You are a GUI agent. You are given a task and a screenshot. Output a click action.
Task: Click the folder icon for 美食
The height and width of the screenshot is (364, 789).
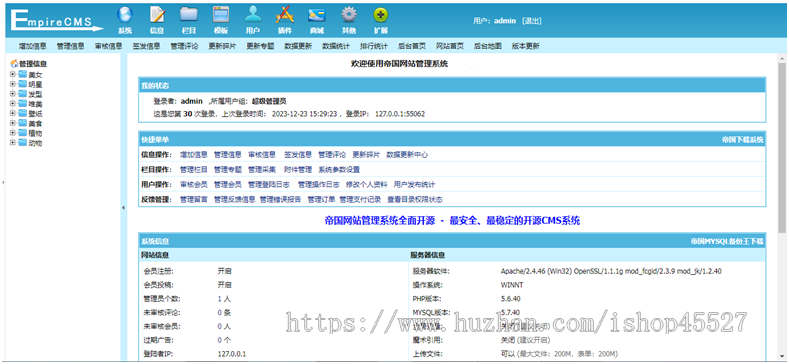(x=23, y=123)
